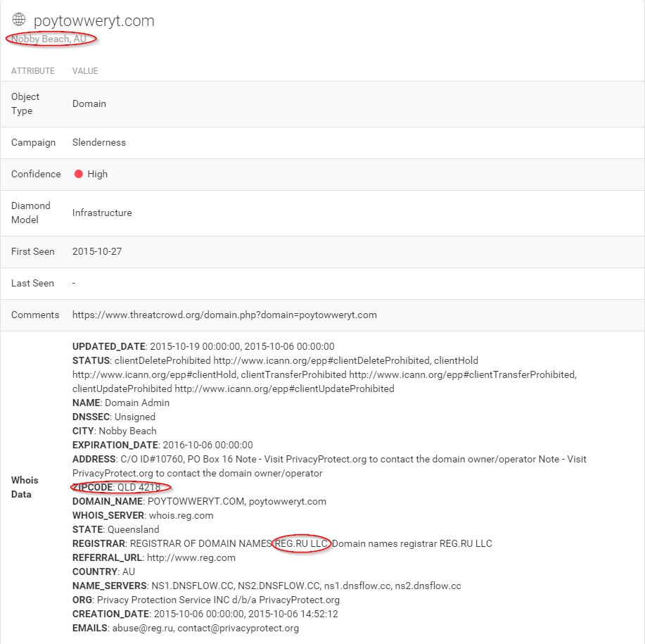Select the Campaign value Slenderness
Image resolution: width=645 pixels, height=644 pixels.
(x=99, y=142)
